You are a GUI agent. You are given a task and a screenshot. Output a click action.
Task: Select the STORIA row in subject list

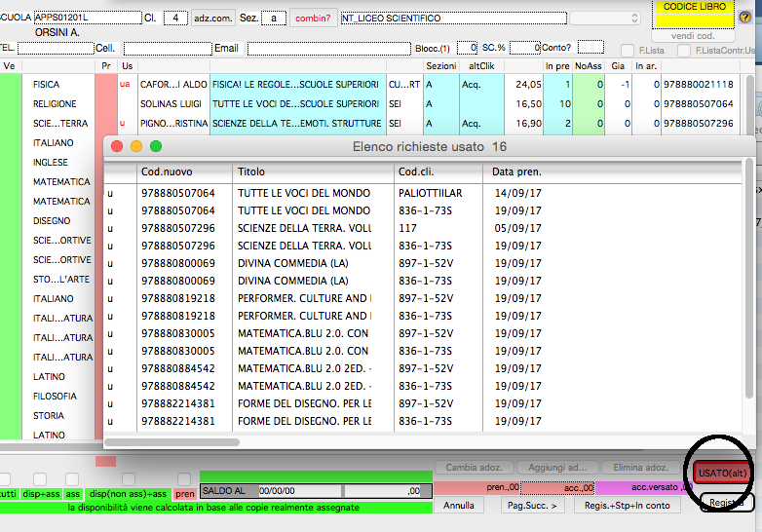click(x=49, y=415)
